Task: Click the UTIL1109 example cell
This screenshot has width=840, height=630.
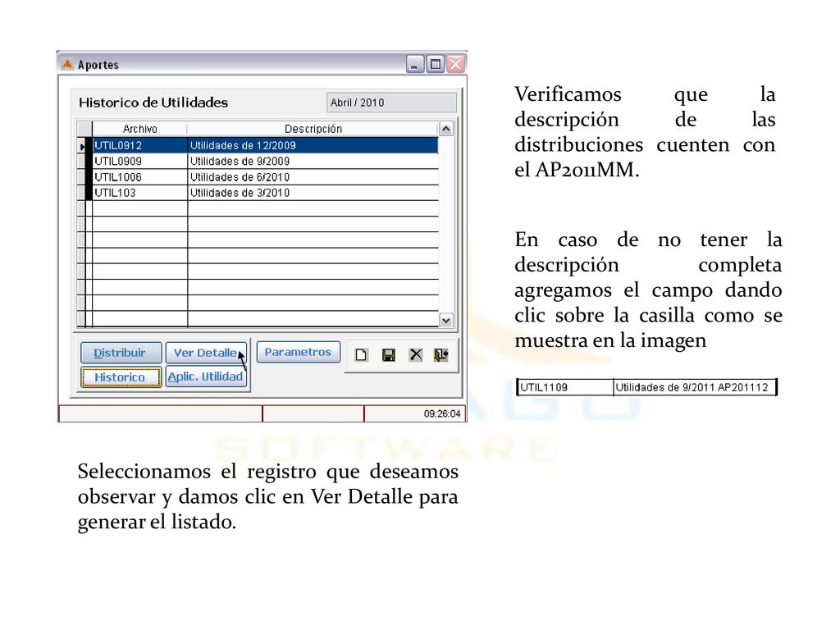Action: 565,387
